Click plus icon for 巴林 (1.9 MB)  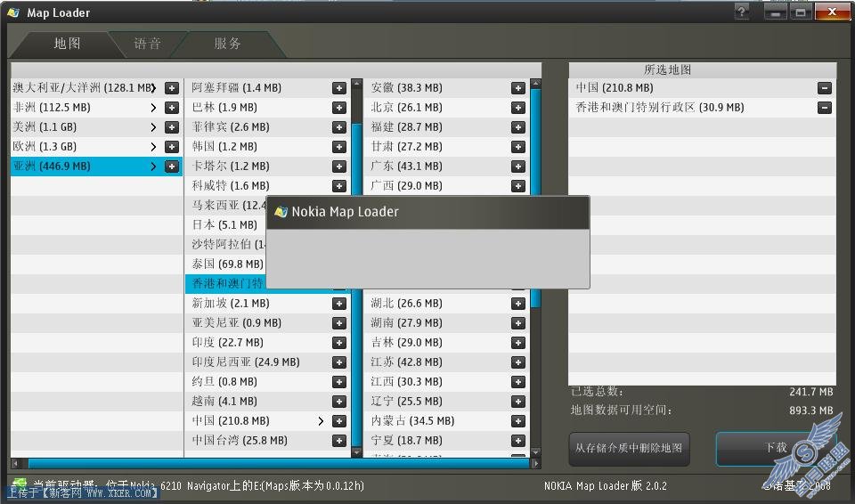[x=339, y=108]
